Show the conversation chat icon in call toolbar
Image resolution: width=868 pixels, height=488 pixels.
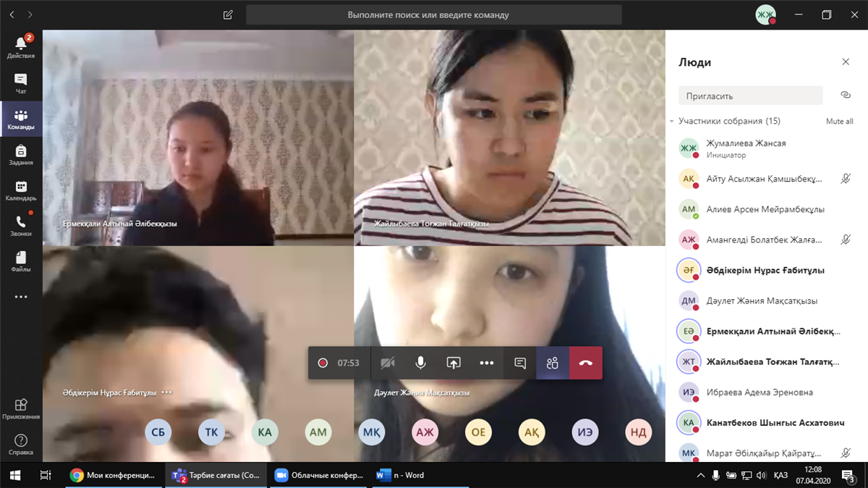coord(520,363)
